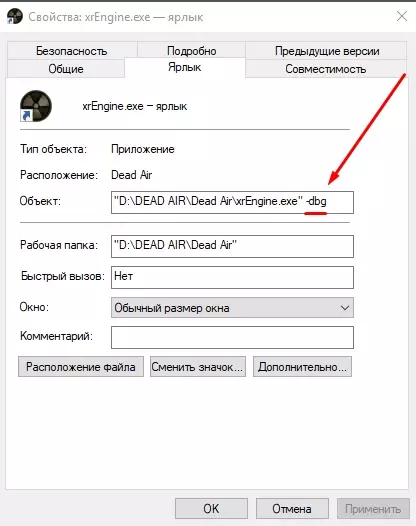Viewport: 416px width, 526px height.
Task: Click the Применить button
Action: click(373, 509)
